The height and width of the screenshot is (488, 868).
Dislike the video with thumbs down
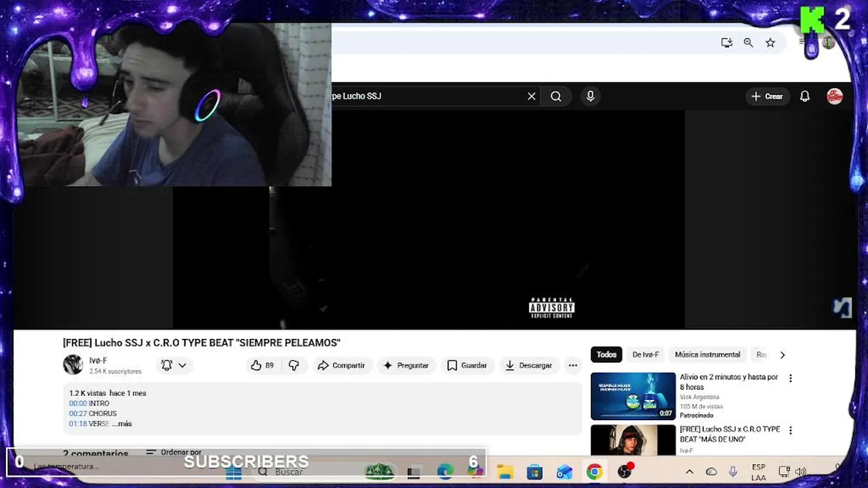294,365
